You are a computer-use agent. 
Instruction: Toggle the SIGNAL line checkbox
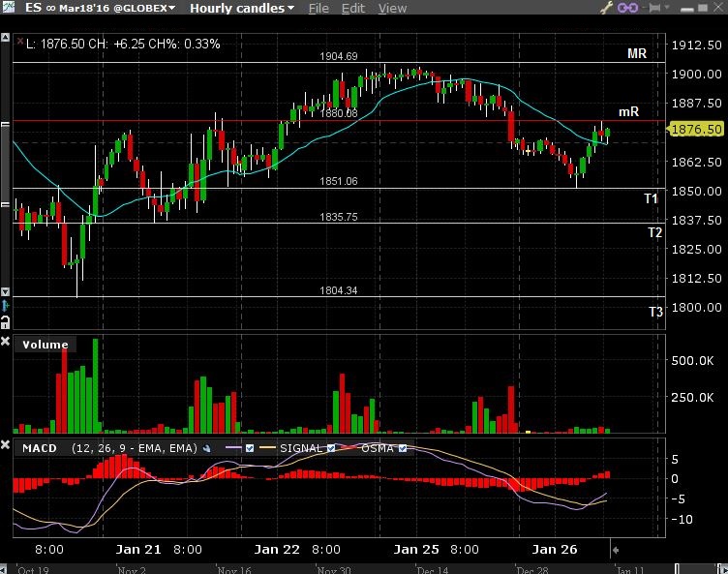click(331, 448)
